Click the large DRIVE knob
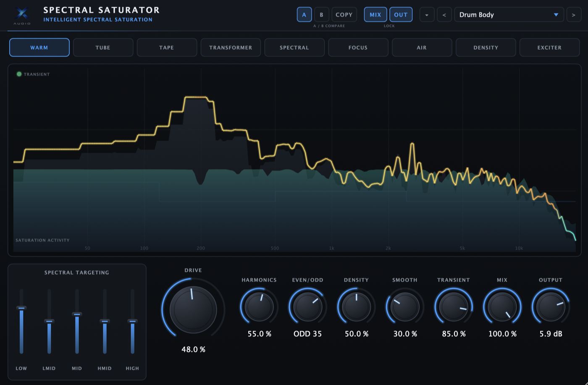588x385 pixels. 193,310
